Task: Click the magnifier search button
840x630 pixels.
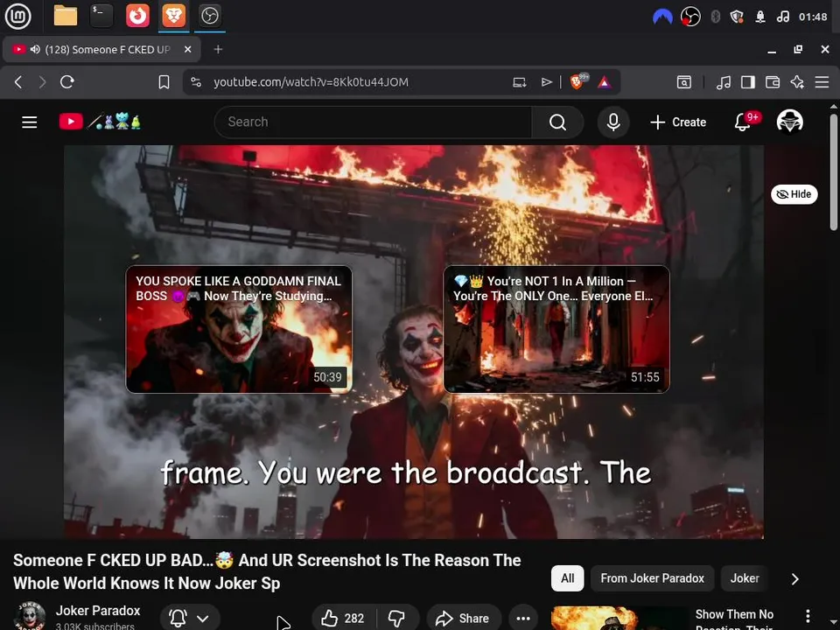Action: pos(557,122)
